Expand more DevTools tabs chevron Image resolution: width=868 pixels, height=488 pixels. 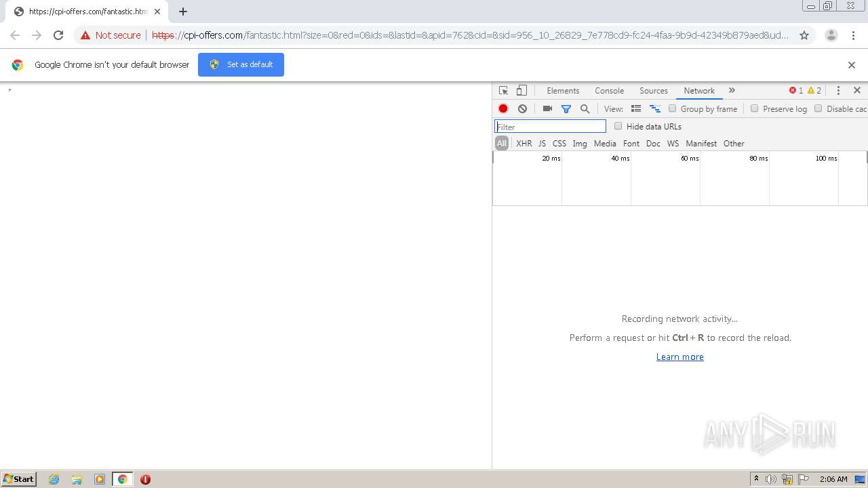tap(732, 90)
